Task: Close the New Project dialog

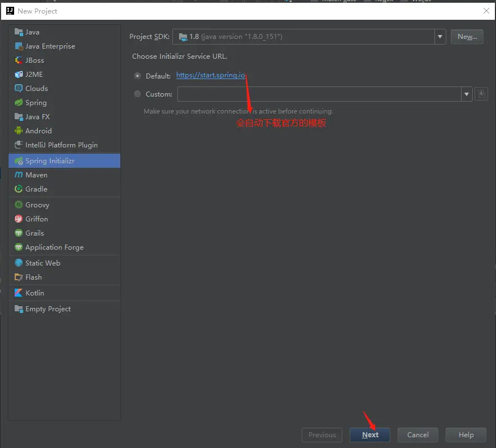Action: pos(486,11)
